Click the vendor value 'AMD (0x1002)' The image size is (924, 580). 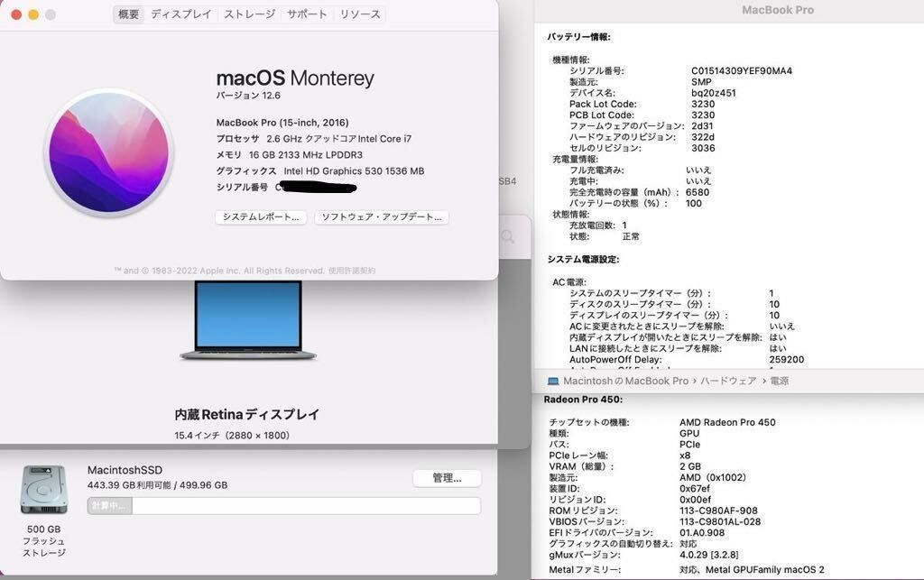tap(713, 477)
